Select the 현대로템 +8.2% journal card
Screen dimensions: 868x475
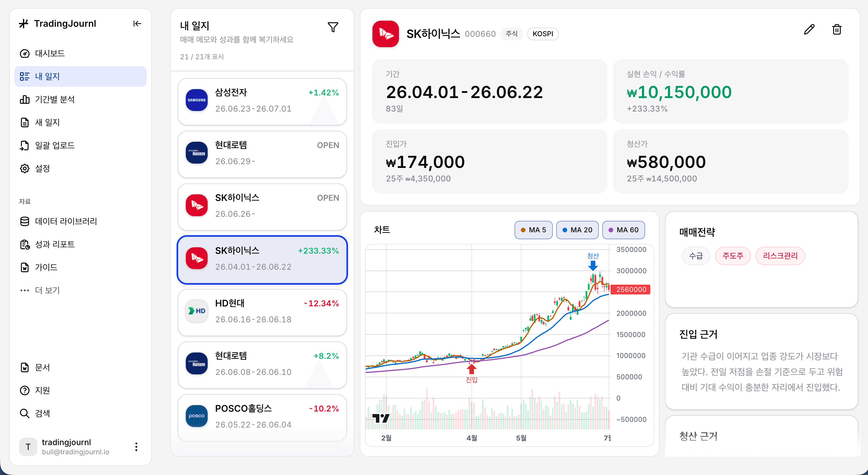coord(262,365)
